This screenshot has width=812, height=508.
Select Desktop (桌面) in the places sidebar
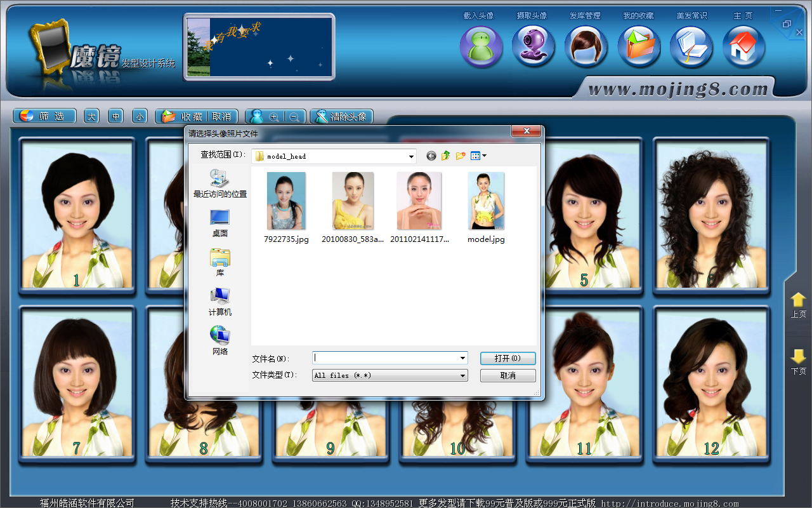[x=219, y=223]
